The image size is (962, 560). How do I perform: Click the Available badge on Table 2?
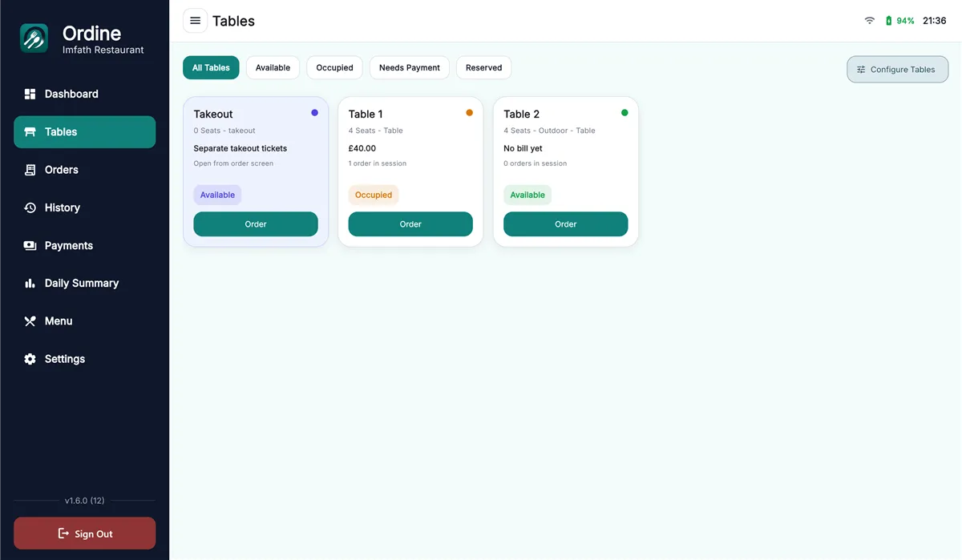click(527, 195)
